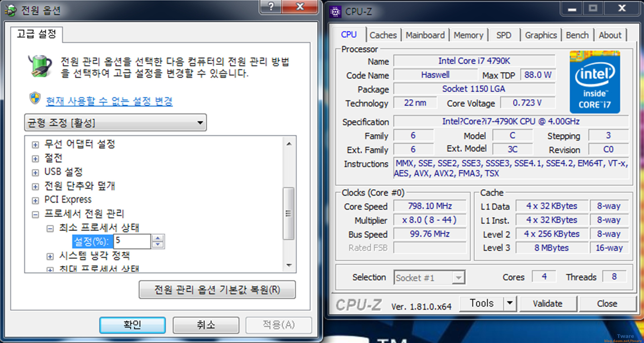Click the Level 3 cache value 8 MBytes

552,248
